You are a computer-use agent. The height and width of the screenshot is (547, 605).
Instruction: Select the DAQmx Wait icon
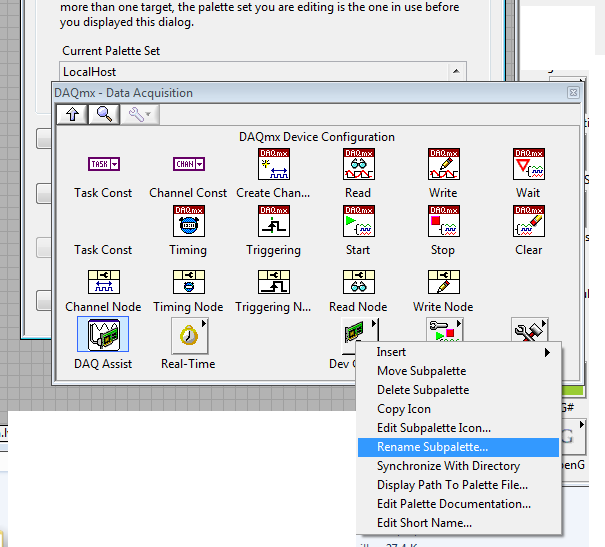click(529, 164)
